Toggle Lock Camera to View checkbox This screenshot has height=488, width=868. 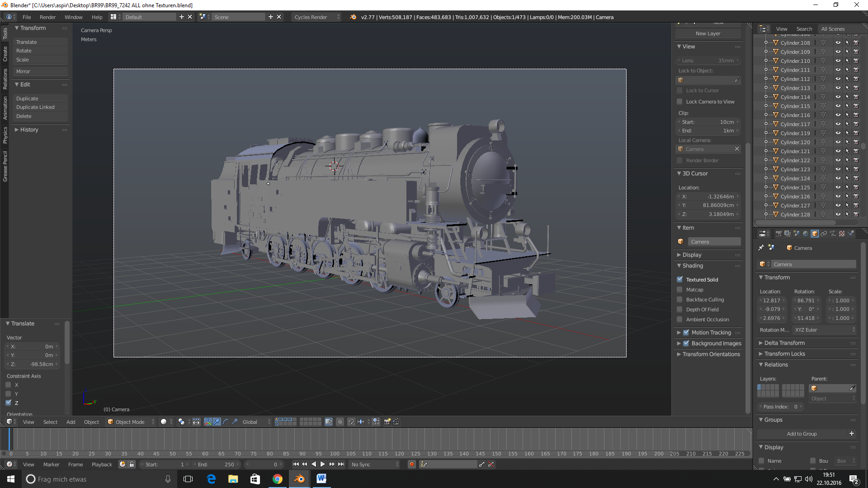point(680,101)
